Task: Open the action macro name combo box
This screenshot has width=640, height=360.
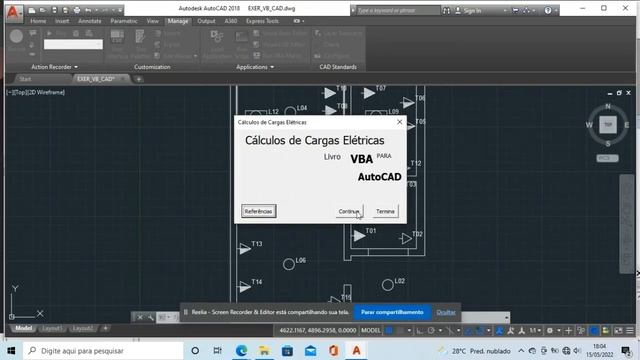Action: (73, 44)
